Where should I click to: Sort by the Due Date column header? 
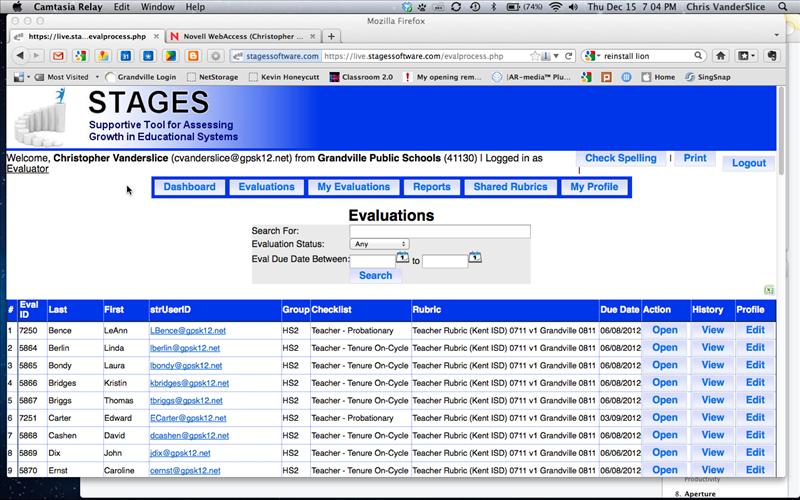[x=619, y=310]
